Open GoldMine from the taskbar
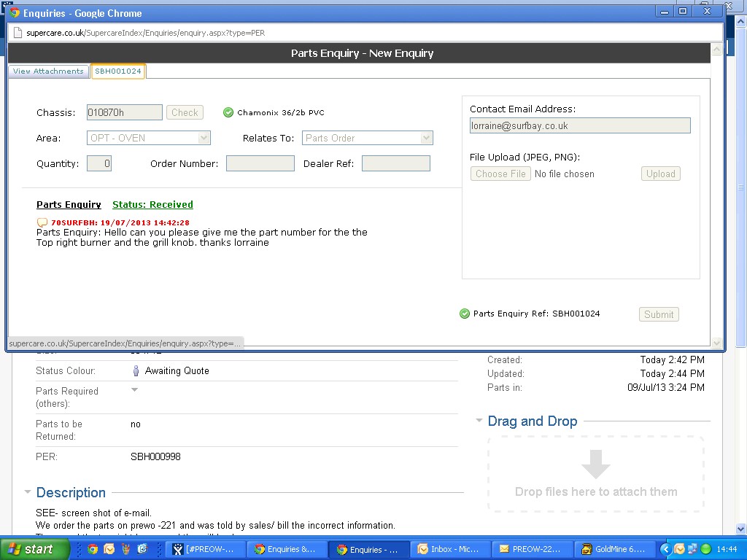The image size is (747, 560). pos(613,549)
